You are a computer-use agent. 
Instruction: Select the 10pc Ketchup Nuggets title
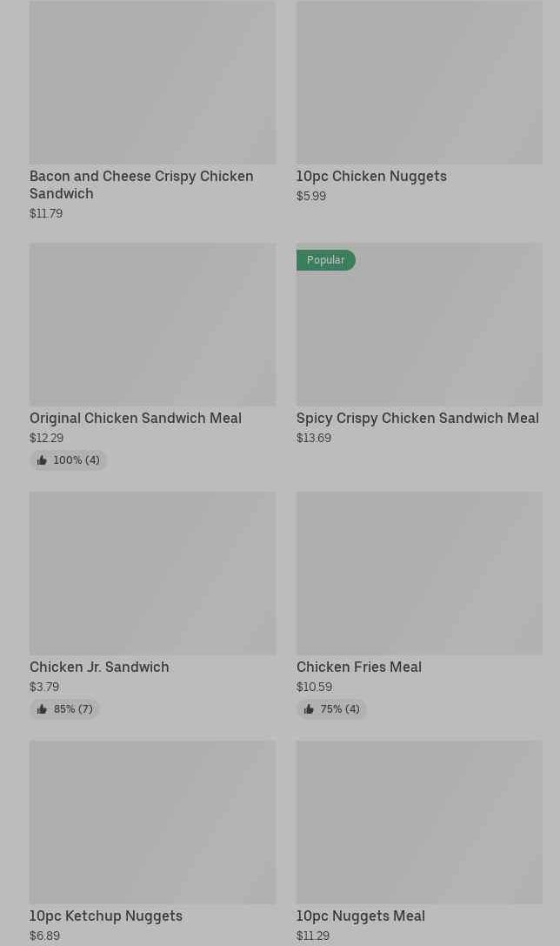[x=106, y=916]
